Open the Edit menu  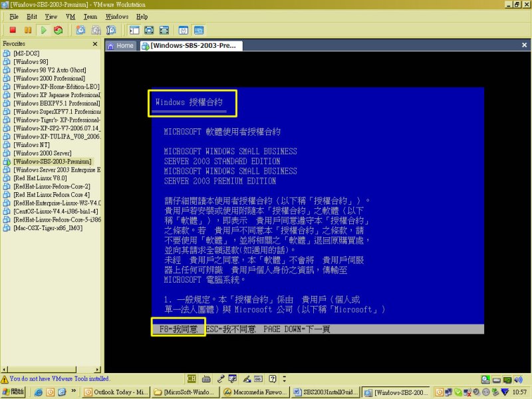tap(32, 17)
